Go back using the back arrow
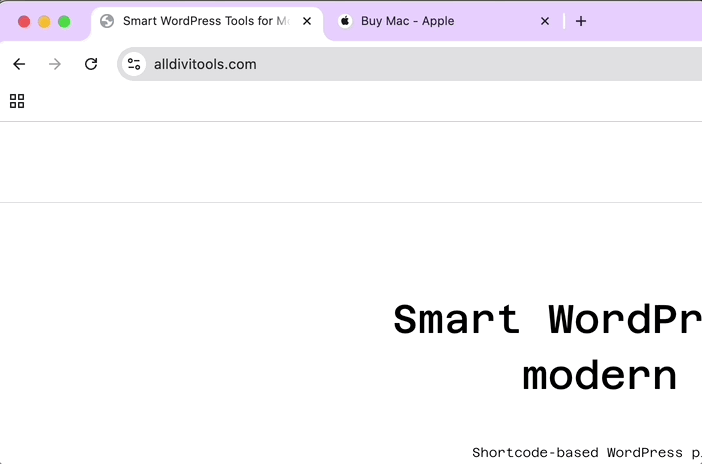 (19, 64)
